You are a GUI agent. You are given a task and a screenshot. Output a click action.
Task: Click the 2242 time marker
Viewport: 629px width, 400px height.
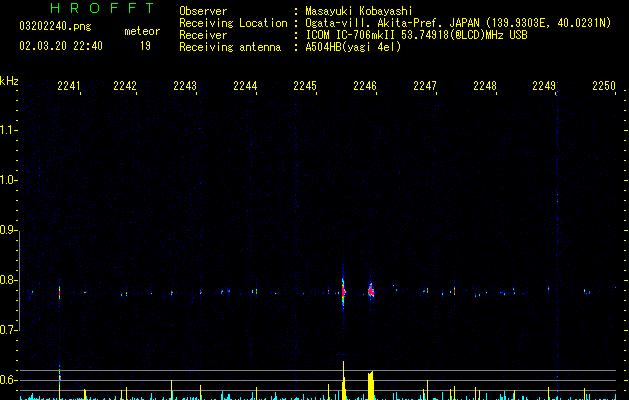coord(125,86)
